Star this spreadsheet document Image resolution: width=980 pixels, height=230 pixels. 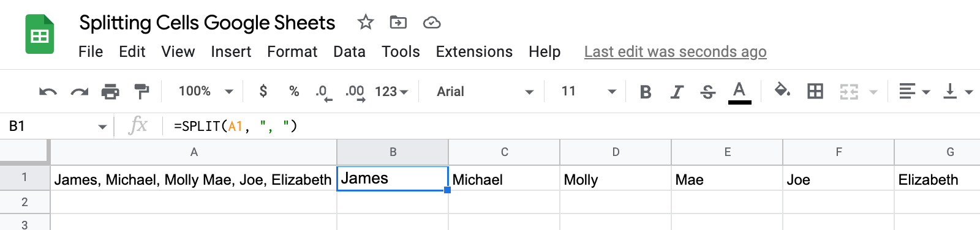tap(366, 23)
